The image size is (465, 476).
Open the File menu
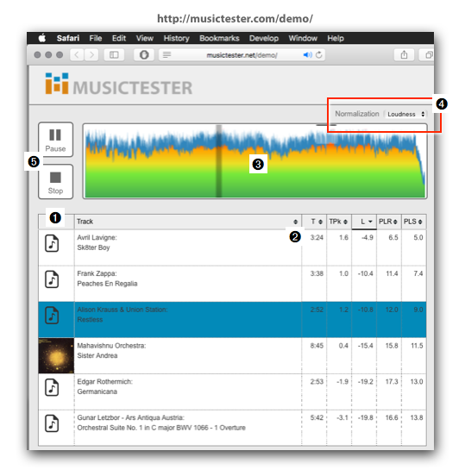click(96, 38)
